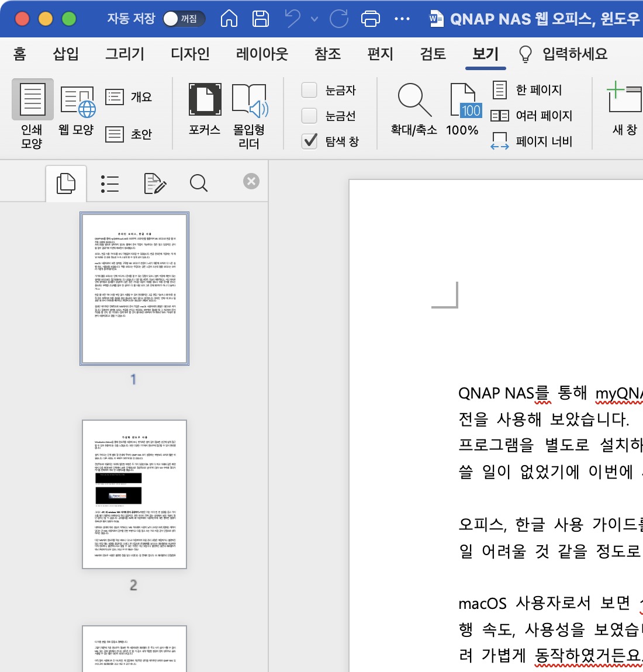Set zoom to 100%

pyautogui.click(x=463, y=110)
